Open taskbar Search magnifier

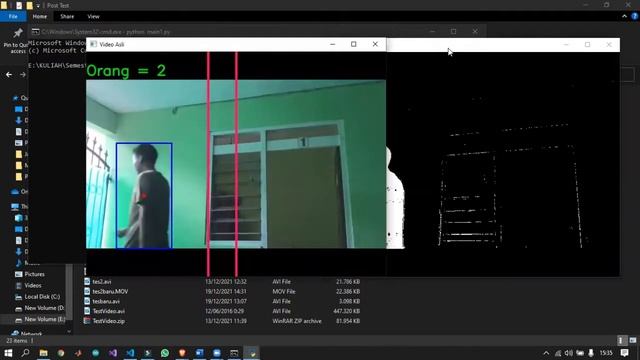(x=25, y=353)
